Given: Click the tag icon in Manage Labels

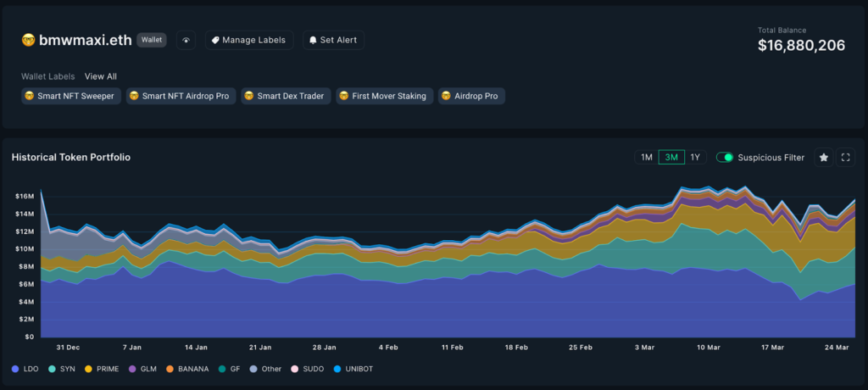Looking at the screenshot, I should (215, 40).
